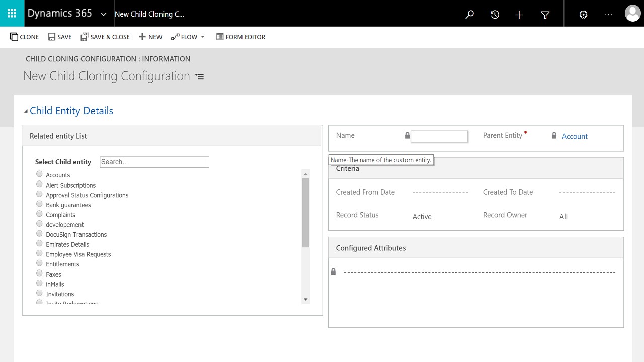644x362 pixels.
Task: Click the New record command
Action: pos(150,37)
